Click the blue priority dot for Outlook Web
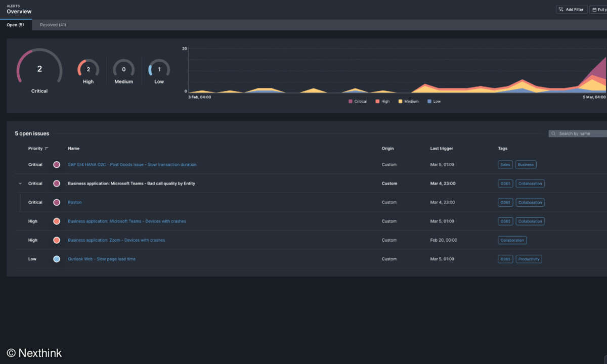The image size is (607, 364). [x=57, y=259]
